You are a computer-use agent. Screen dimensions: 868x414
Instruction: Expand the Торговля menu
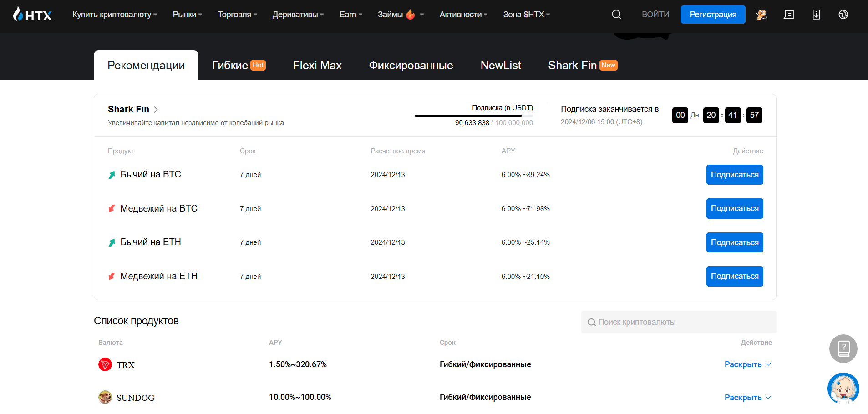[x=237, y=15]
